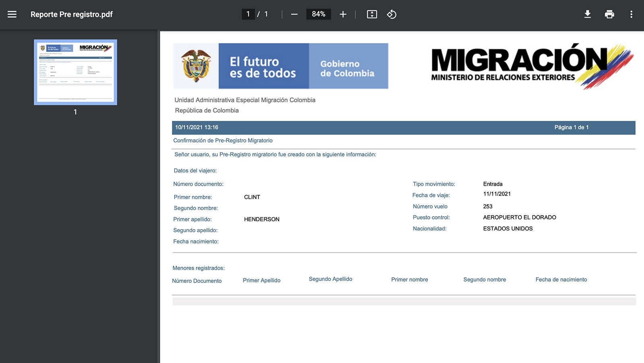Viewport: 644px width, 363px height.
Task: Click the Fecha de nacimiento column header
Action: point(561,280)
